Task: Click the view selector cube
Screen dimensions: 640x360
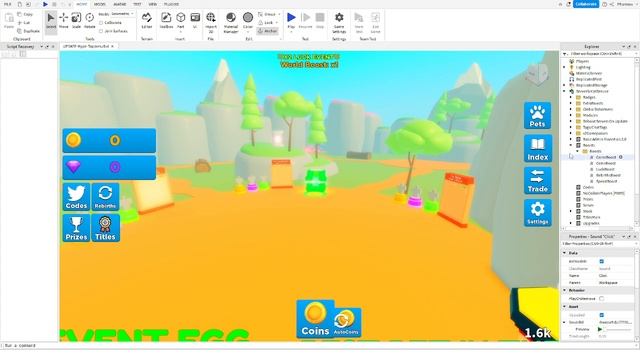Action: click(x=536, y=74)
